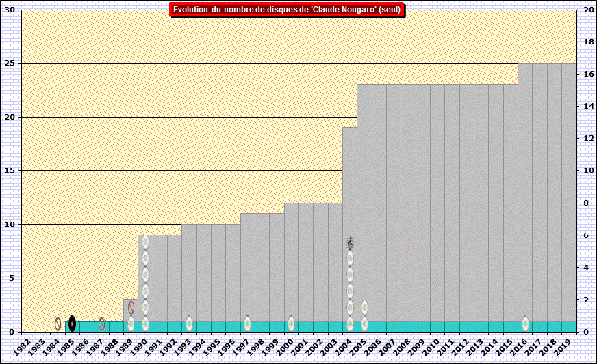Click the crossed-out disc icon at 1984
Image resolution: width=597 pixels, height=364 pixels.
point(58,324)
